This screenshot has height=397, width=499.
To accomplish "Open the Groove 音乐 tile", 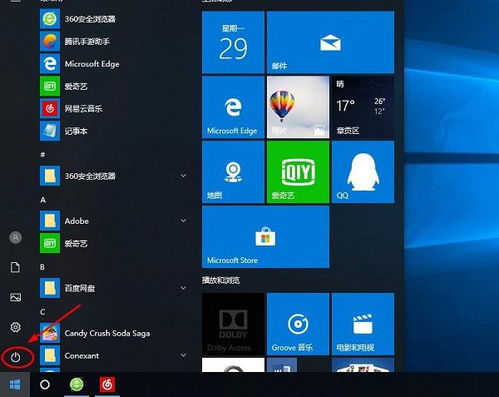I will coord(298,324).
